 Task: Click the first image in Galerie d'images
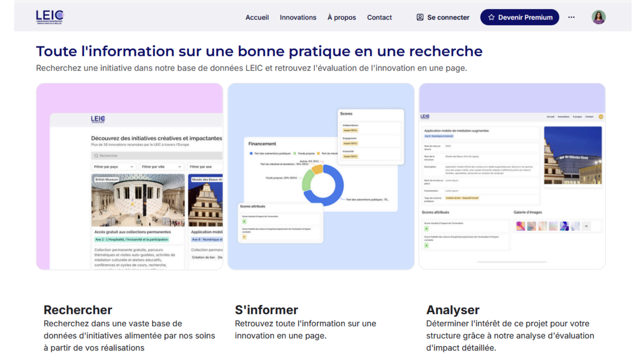[x=520, y=226]
